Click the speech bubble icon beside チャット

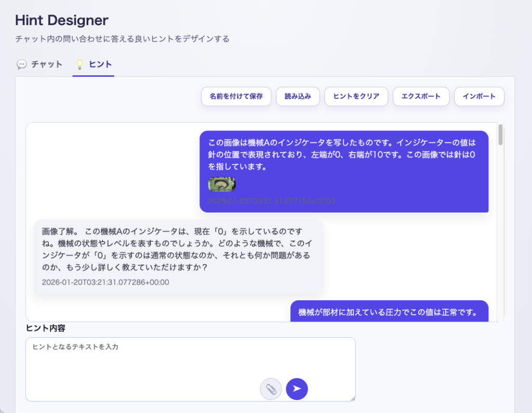[22, 64]
